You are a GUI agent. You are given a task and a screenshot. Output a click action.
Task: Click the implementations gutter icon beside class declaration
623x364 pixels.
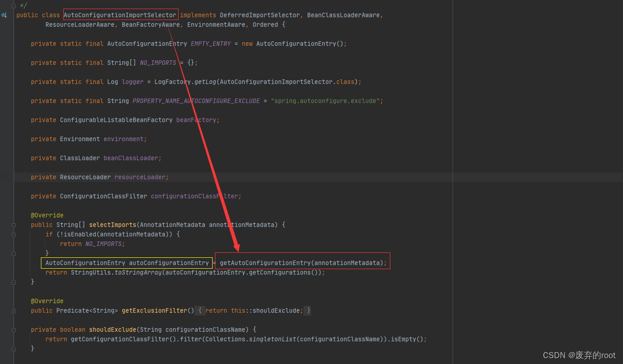click(4, 15)
